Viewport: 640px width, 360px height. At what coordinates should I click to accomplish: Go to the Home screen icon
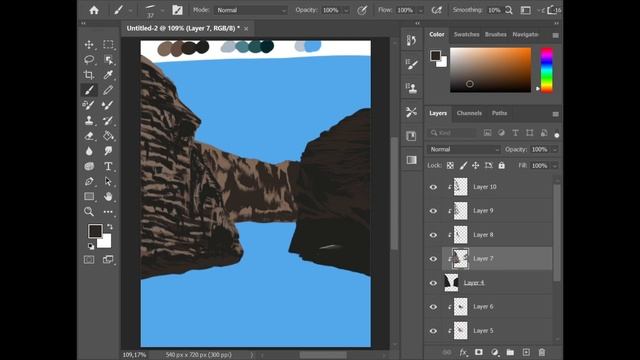pos(94,10)
